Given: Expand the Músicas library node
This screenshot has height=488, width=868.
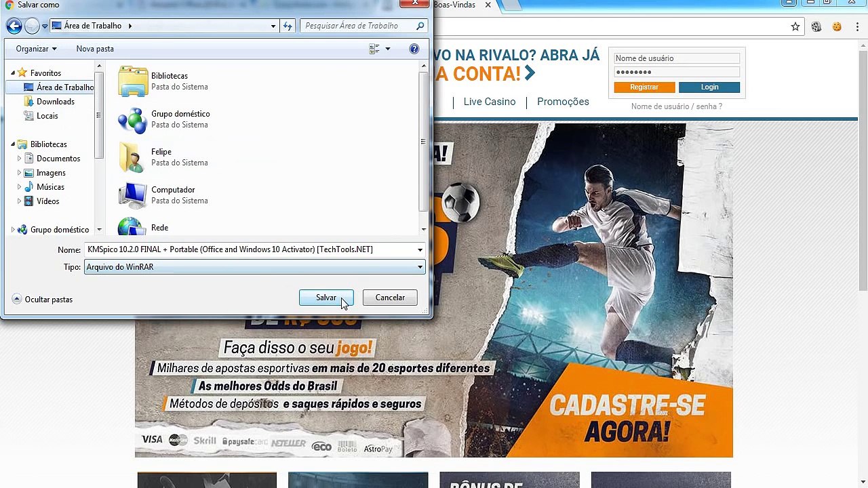Looking at the screenshot, I should point(20,187).
